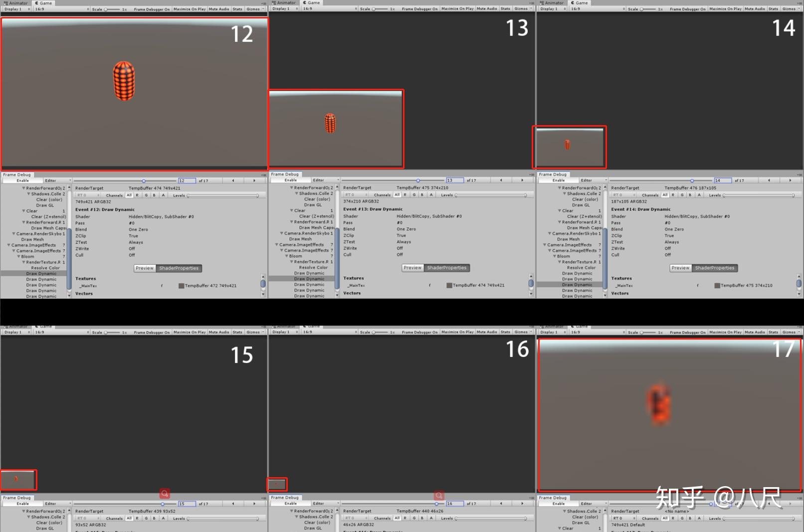
Task: Switch to the ShaderProperties tab
Action: (x=179, y=268)
